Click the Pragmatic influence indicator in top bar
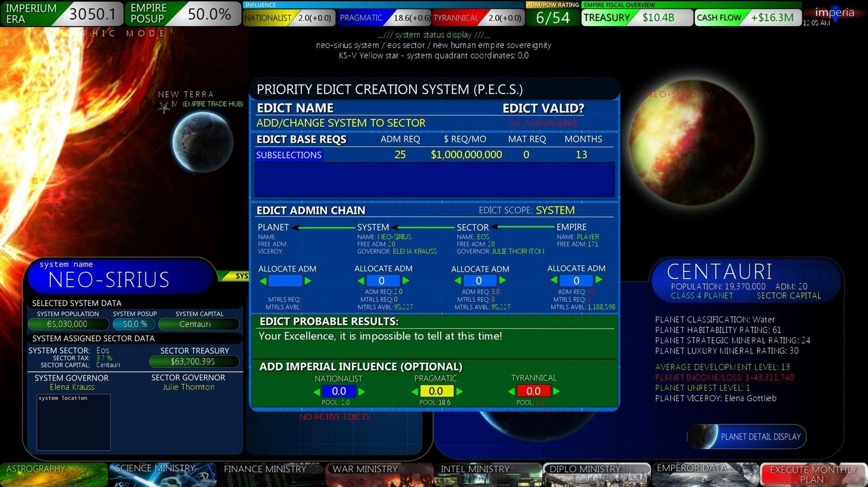This screenshot has height=487, width=868. [x=385, y=18]
